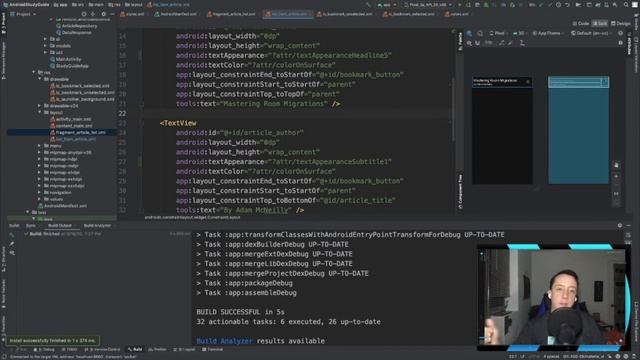The image size is (640, 360).
Task: Click the hammer Make Project icon
Action: pyautogui.click(x=369, y=5)
